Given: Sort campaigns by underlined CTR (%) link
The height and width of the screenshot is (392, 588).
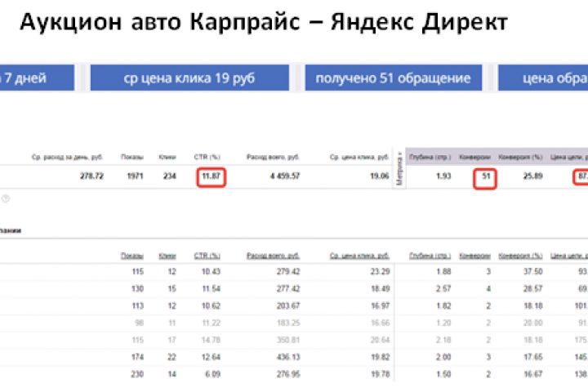Looking at the screenshot, I should point(207,256).
